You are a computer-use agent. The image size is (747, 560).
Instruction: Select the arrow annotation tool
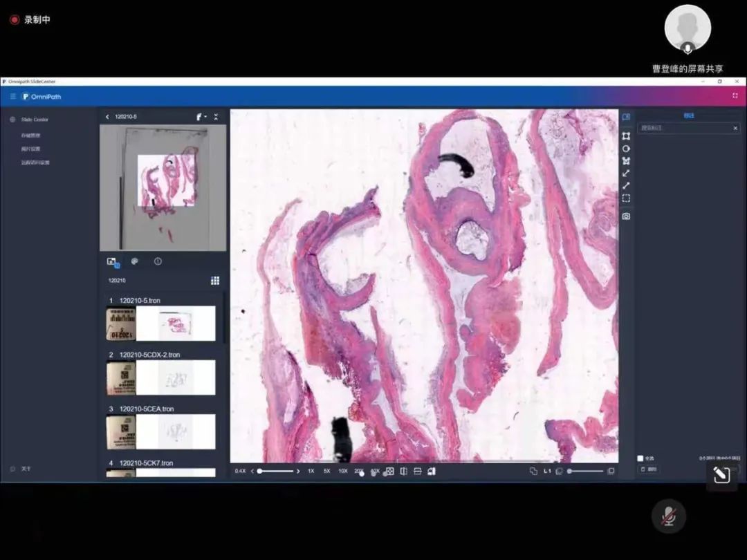pyautogui.click(x=626, y=174)
